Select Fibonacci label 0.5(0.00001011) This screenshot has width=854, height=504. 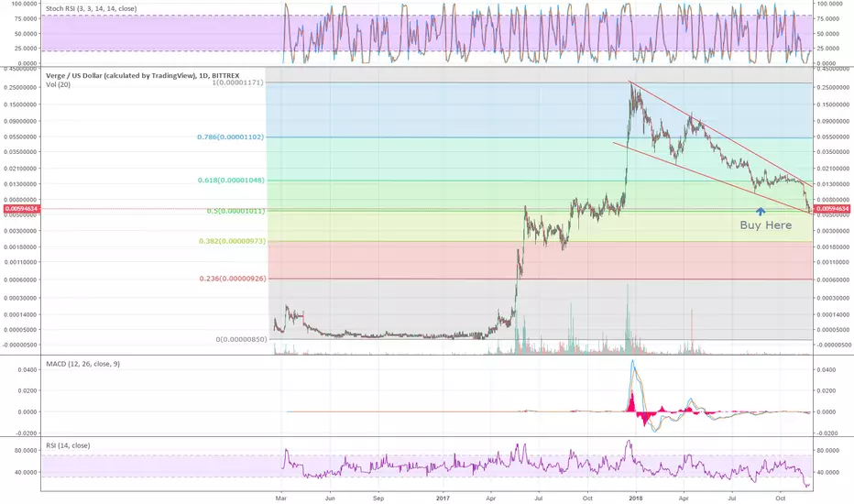[x=235, y=211]
